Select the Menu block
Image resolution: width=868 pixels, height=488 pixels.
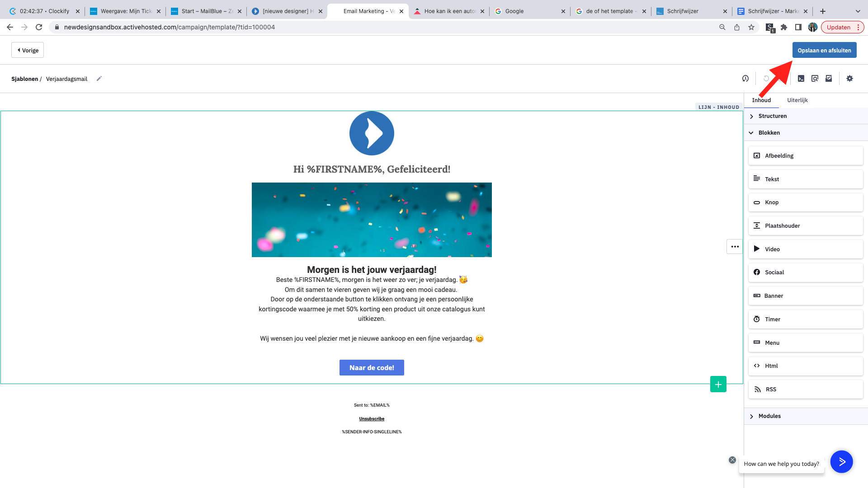(806, 343)
